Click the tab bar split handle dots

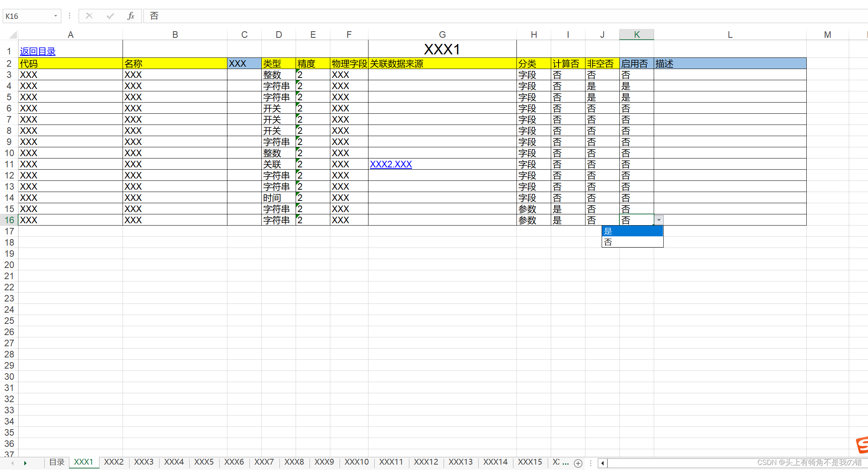click(590, 463)
